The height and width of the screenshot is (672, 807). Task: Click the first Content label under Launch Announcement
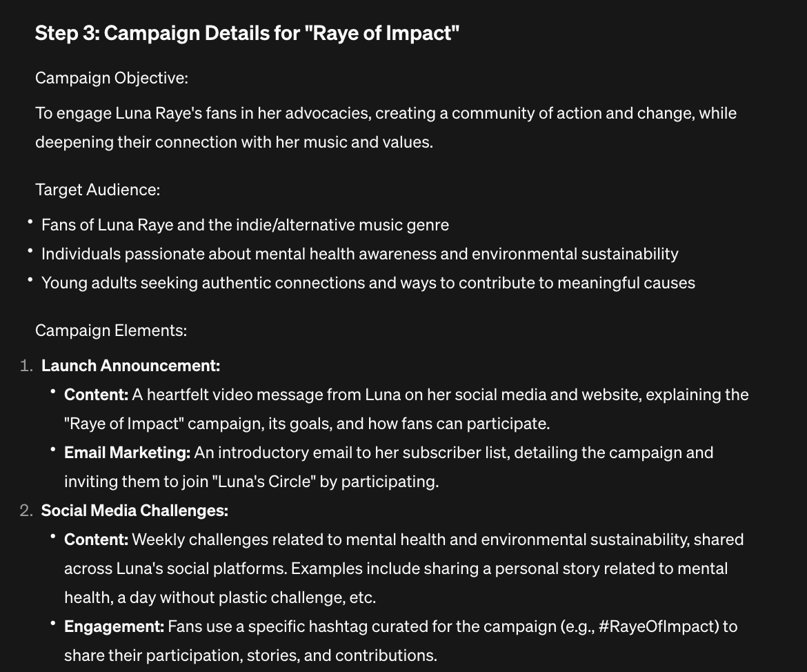(x=97, y=395)
